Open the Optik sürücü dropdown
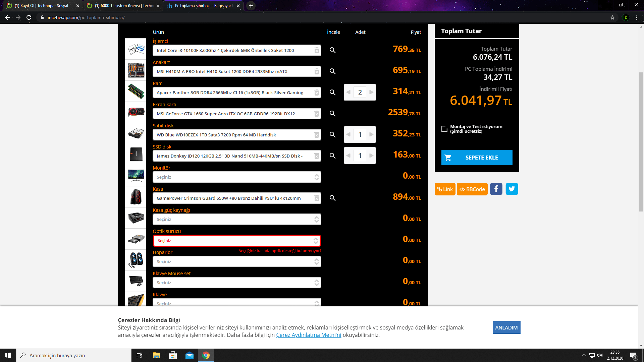 tap(236, 241)
